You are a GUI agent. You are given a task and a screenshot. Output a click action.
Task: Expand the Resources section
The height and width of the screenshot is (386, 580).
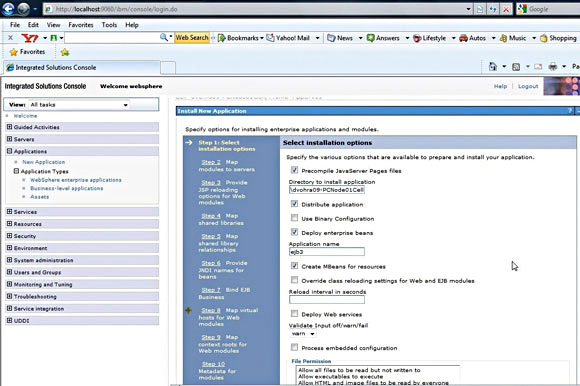(10, 224)
